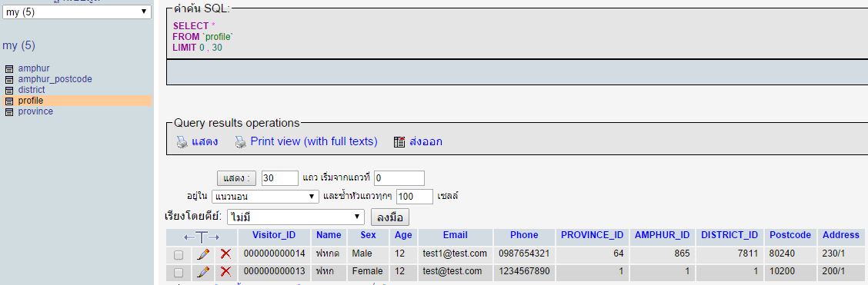868x285 pixels.
Task: Click the แสดง link in results operations
Action: (205, 141)
